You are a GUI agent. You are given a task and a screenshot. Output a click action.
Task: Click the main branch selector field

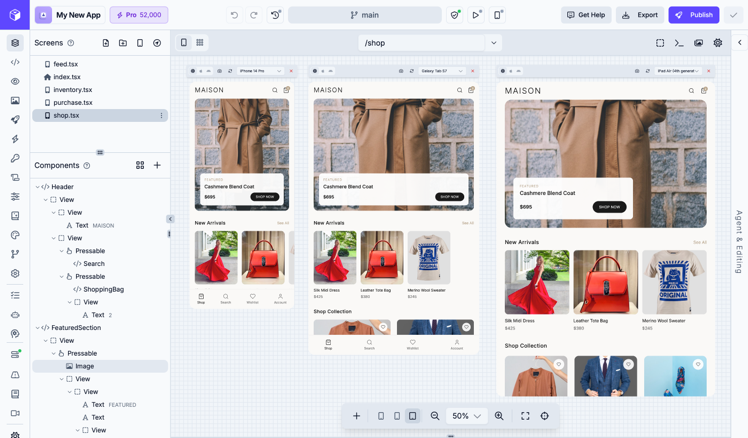[364, 15]
